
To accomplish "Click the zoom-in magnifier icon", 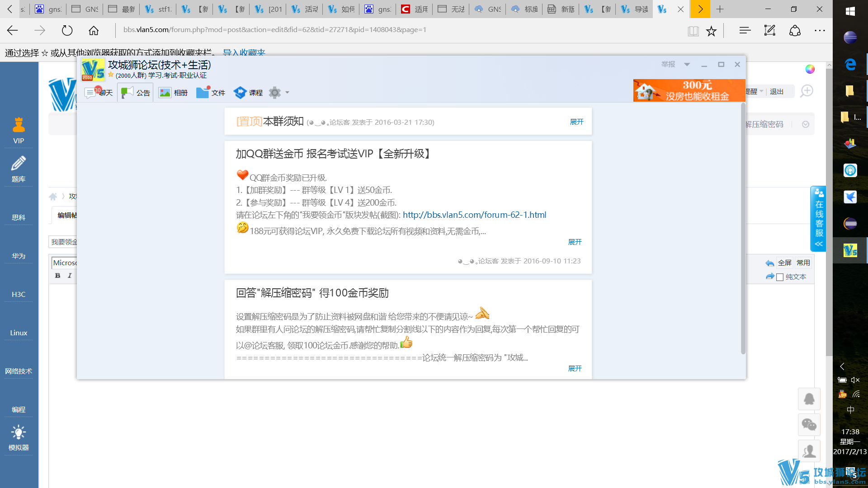I will 807,91.
